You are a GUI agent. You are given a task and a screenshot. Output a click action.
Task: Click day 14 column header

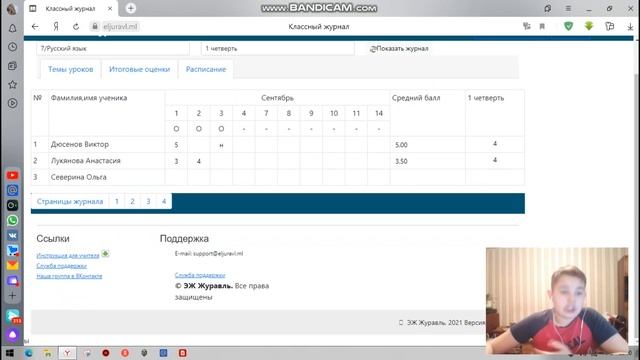point(379,113)
